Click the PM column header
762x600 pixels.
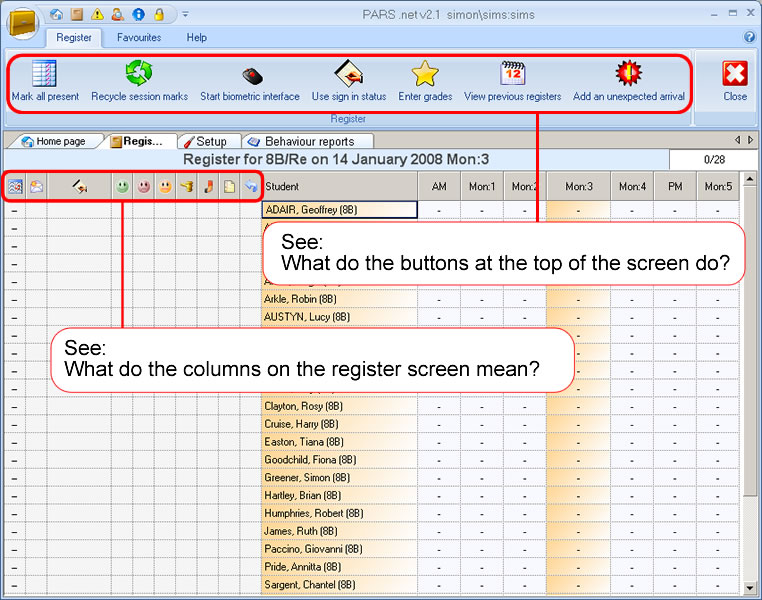click(675, 186)
